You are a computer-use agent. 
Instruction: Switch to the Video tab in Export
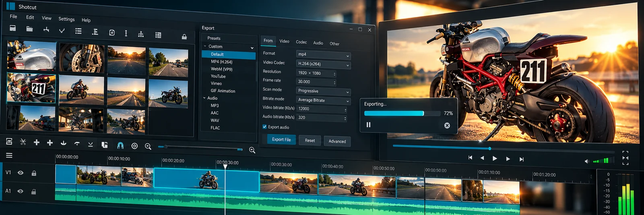[x=284, y=41]
